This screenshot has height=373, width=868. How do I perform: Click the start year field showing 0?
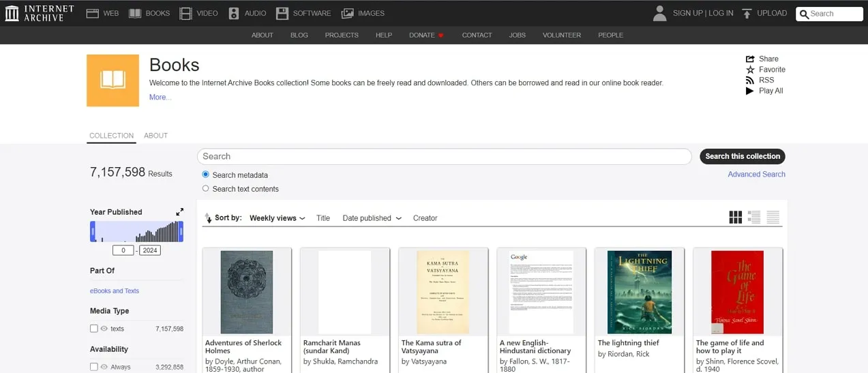pos(123,250)
